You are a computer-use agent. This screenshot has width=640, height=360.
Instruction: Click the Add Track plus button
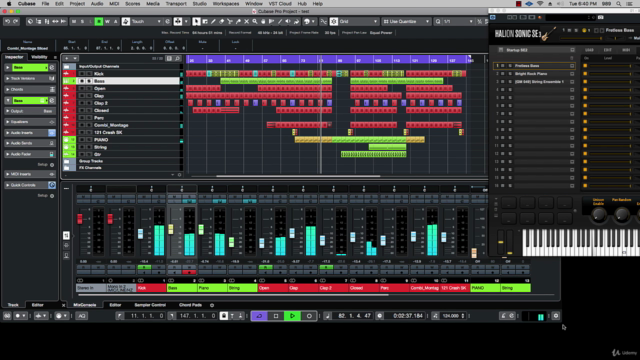67,58
